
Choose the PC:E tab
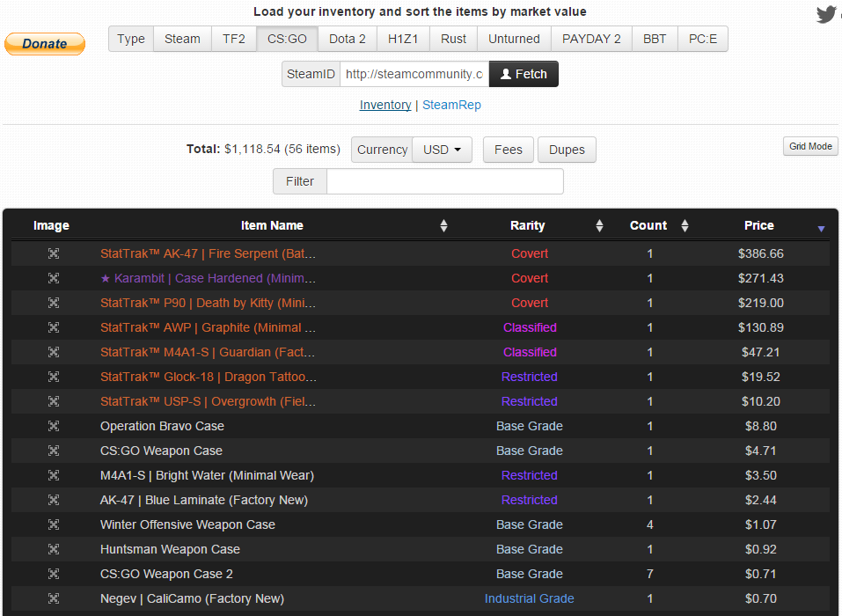pos(703,39)
